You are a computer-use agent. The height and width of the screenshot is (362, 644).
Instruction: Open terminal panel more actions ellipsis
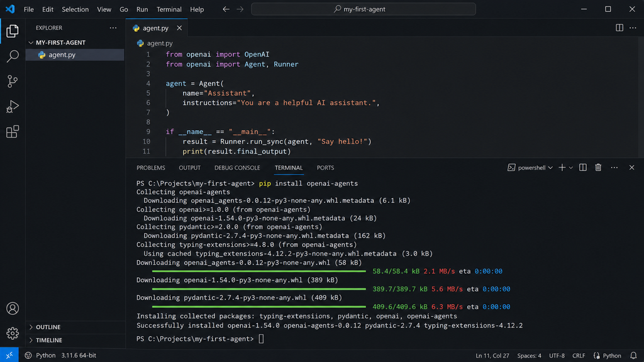coord(614,167)
